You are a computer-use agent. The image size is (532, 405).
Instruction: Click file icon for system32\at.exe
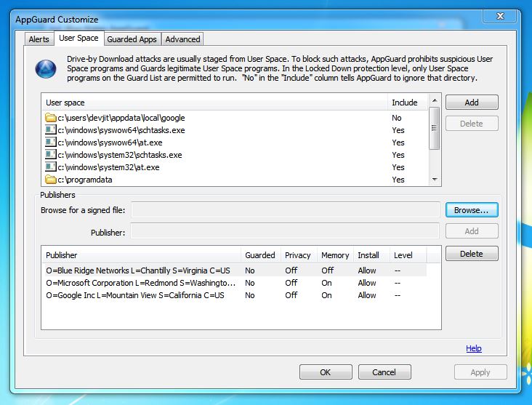tap(51, 167)
